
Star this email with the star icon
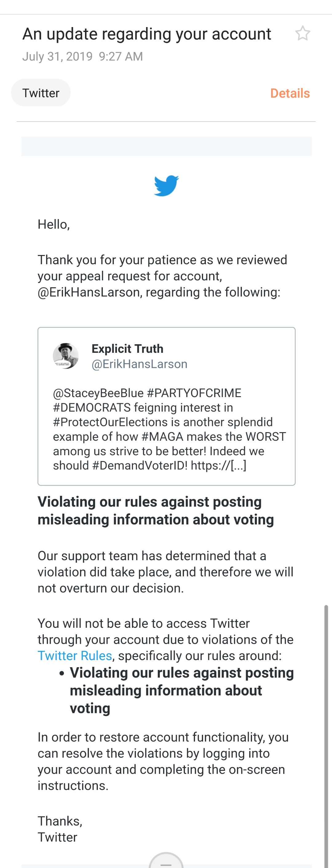(302, 33)
